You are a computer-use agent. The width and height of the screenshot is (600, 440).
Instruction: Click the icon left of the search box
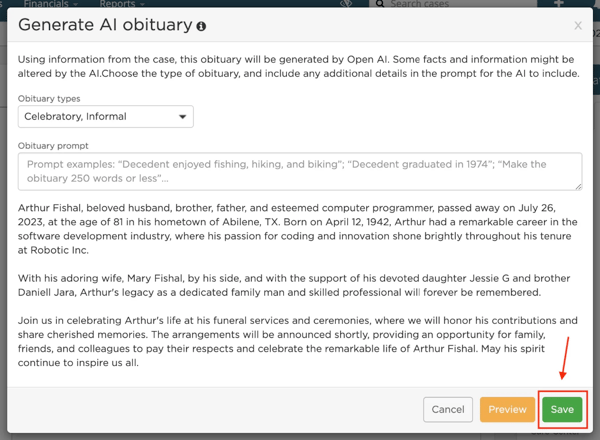point(346,3)
